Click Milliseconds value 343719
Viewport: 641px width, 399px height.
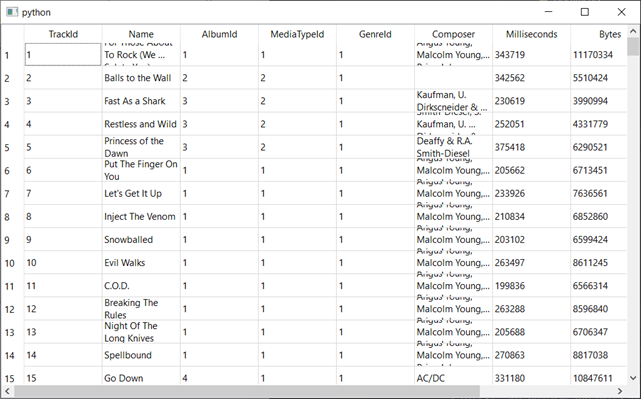click(531, 55)
